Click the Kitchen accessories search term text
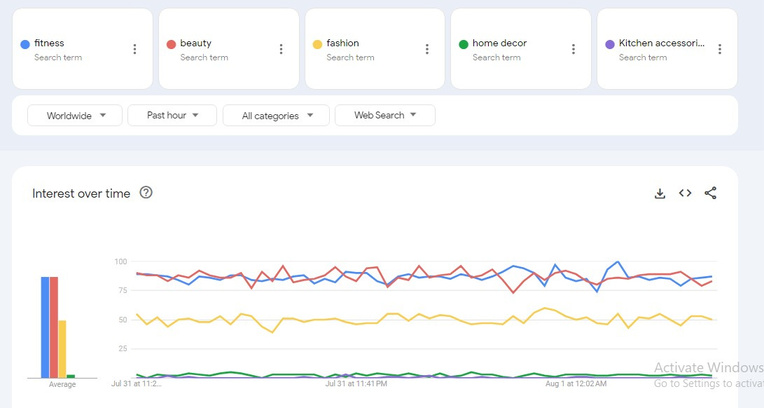The width and height of the screenshot is (764, 408). pyautogui.click(x=661, y=43)
